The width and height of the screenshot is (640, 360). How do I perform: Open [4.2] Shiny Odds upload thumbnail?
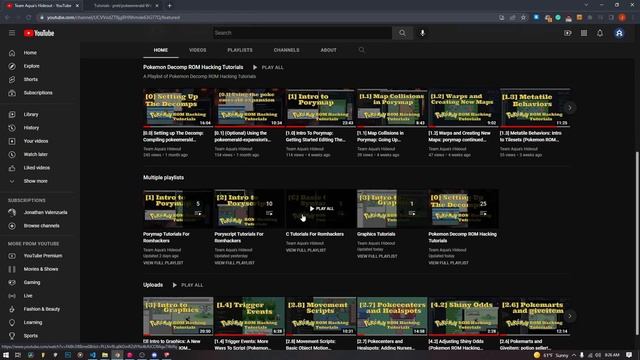[463, 316]
